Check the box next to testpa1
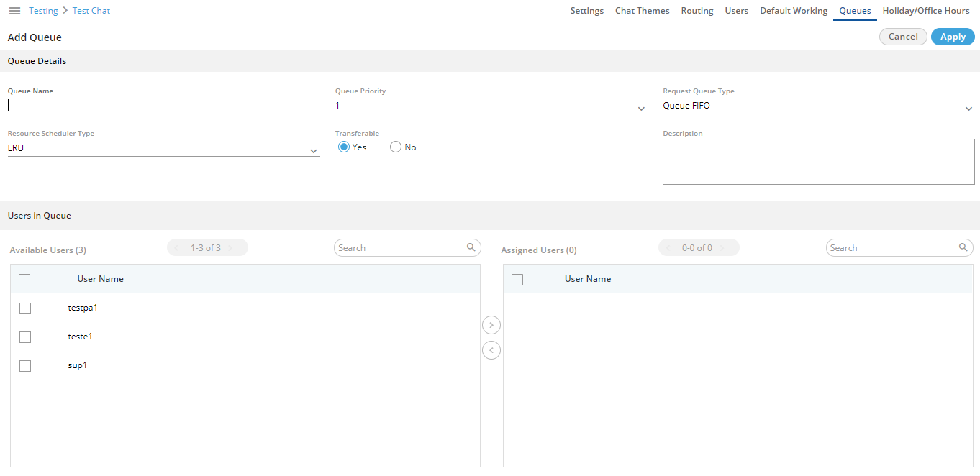980x476 pixels. [x=25, y=308]
